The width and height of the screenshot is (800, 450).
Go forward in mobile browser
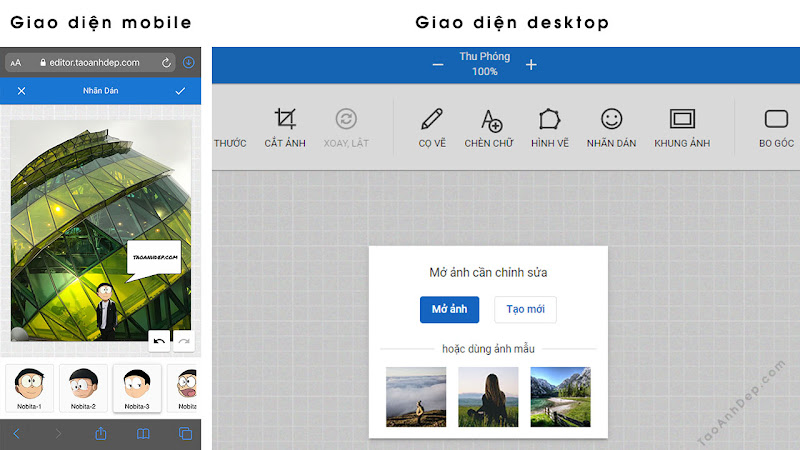tap(58, 434)
